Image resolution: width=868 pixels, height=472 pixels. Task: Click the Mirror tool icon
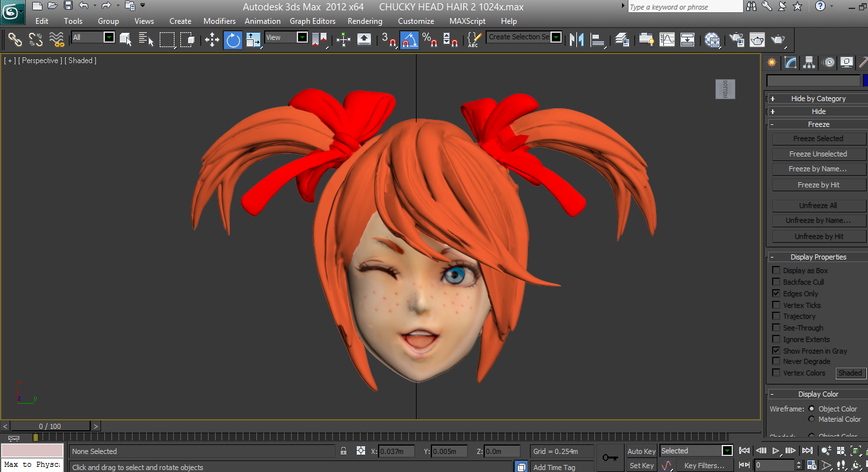click(577, 40)
